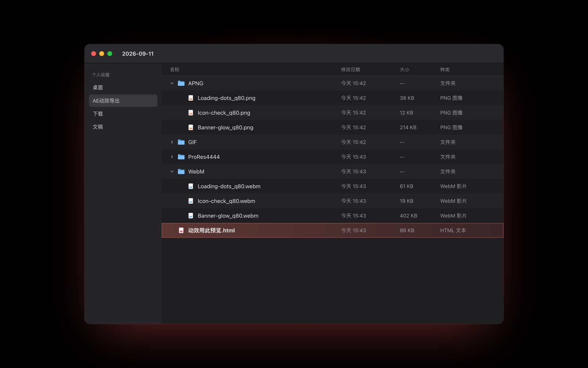Select the file name Banner-glow_q80.webm
588x368 pixels.
click(228, 216)
